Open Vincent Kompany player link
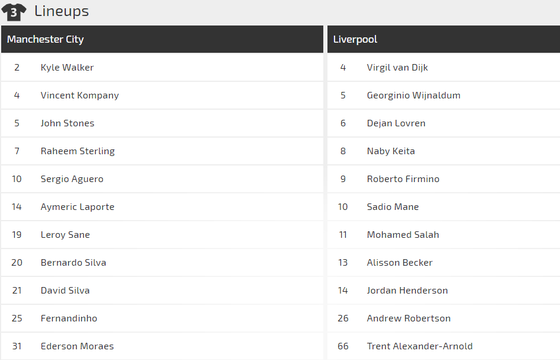Screen dimensions: 560x360 80,95
